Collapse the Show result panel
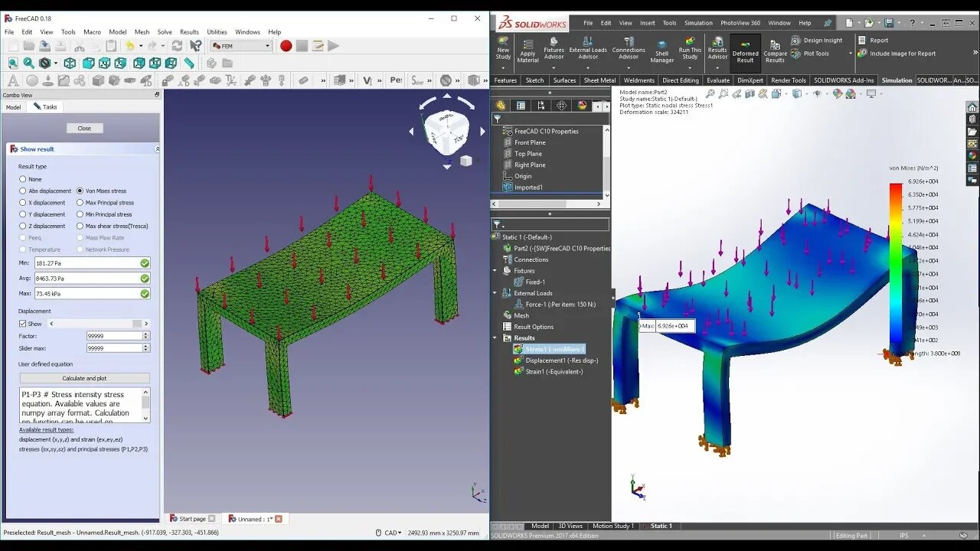This screenshot has height=551, width=980. coord(157,149)
